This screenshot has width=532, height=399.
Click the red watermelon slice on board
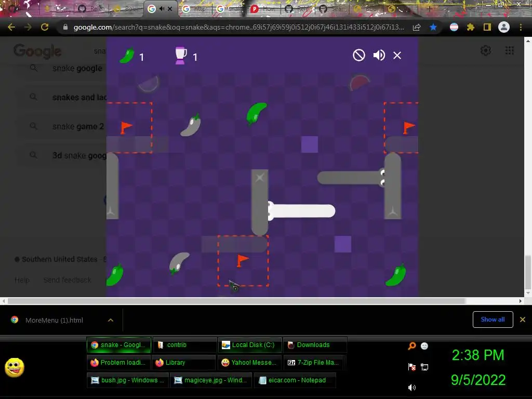pyautogui.click(x=360, y=83)
